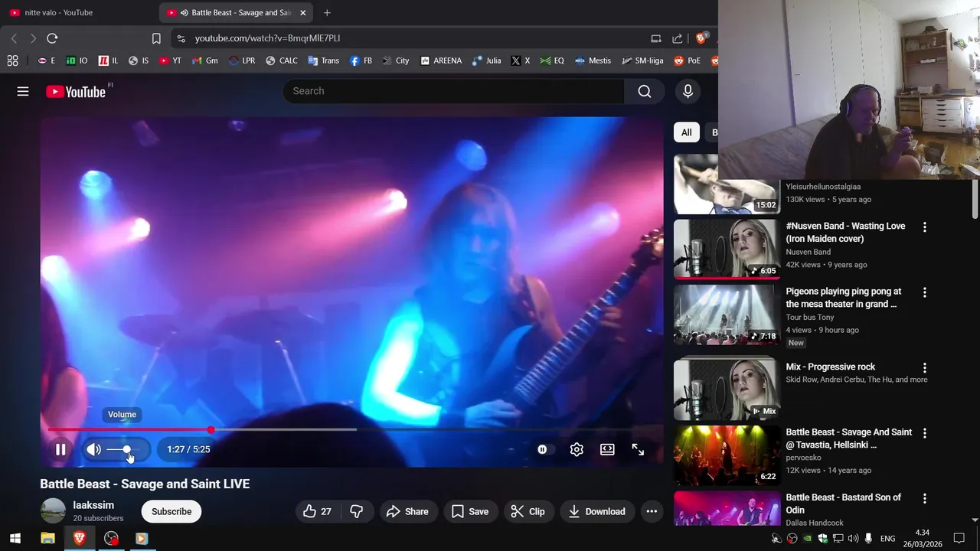
Task: Open the Windows Start menu
Action: point(15,538)
